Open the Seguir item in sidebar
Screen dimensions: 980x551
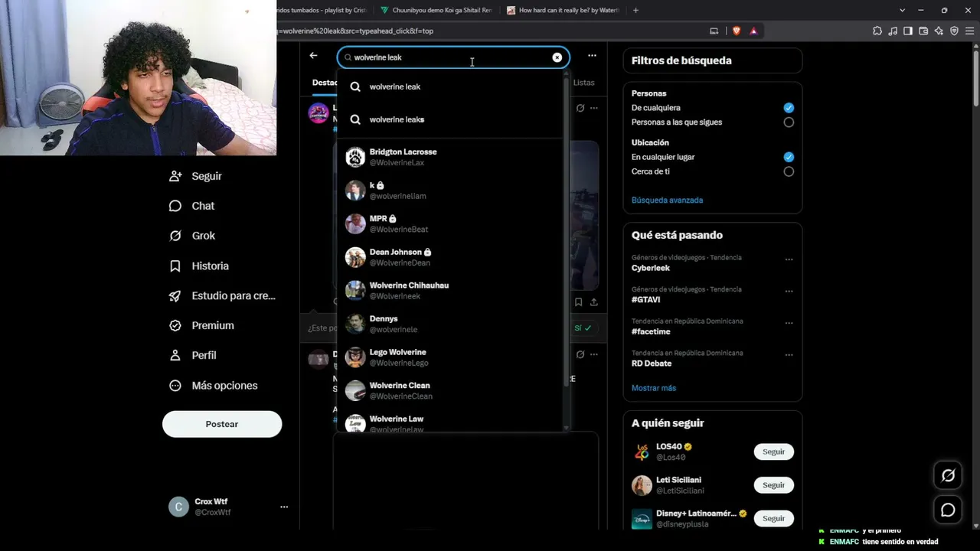[196, 176]
